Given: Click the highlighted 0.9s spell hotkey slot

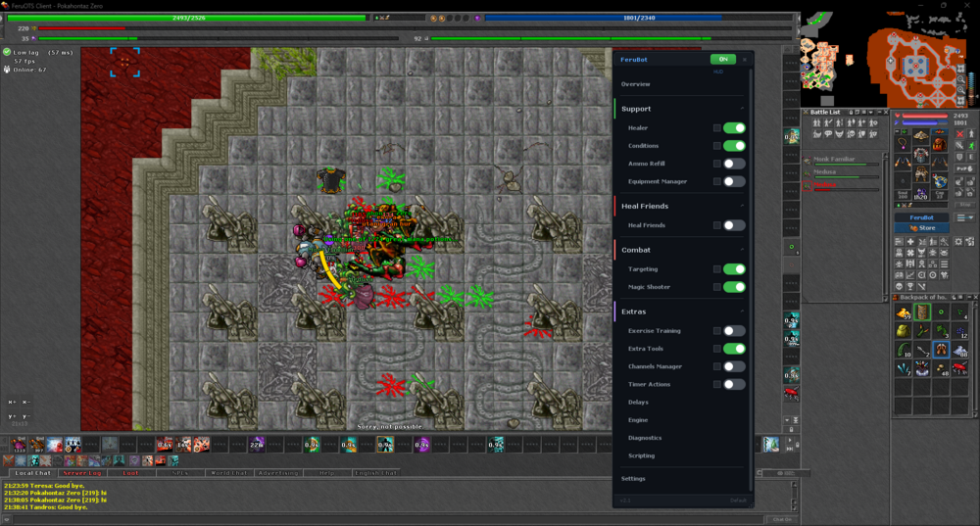Looking at the screenshot, I should click(385, 445).
